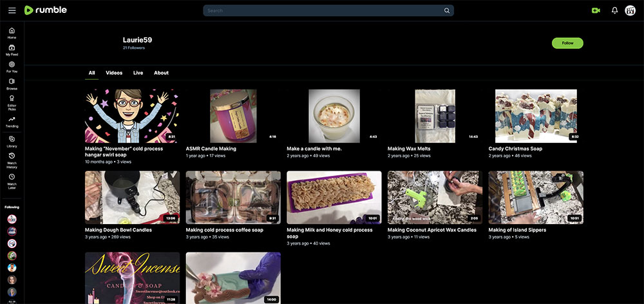Follow the Laurie59 channel
Screen dimensions: 644x304
click(x=567, y=43)
